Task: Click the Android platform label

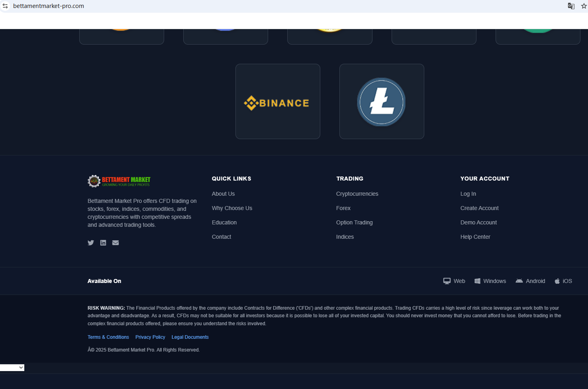Action: pos(535,281)
